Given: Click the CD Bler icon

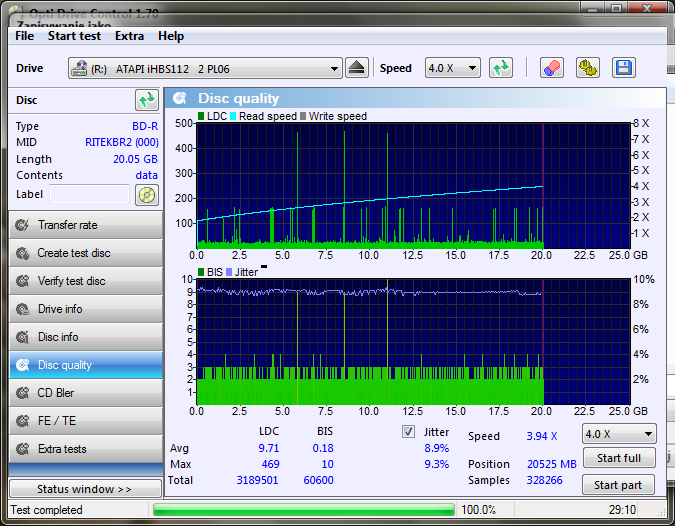Looking at the screenshot, I should pos(22,393).
